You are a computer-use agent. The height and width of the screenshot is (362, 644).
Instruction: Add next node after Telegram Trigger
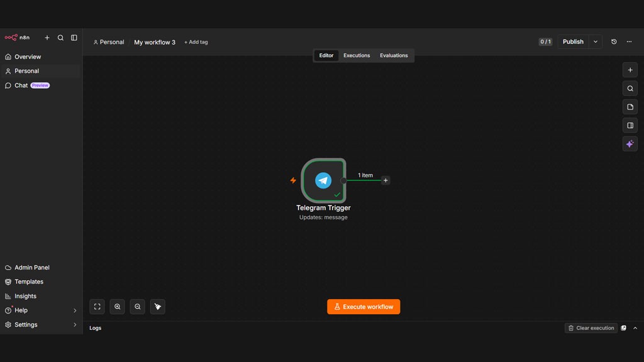[386, 180]
